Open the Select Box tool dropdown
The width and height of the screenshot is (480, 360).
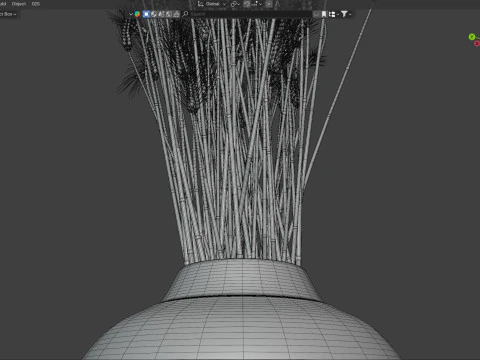[8, 14]
